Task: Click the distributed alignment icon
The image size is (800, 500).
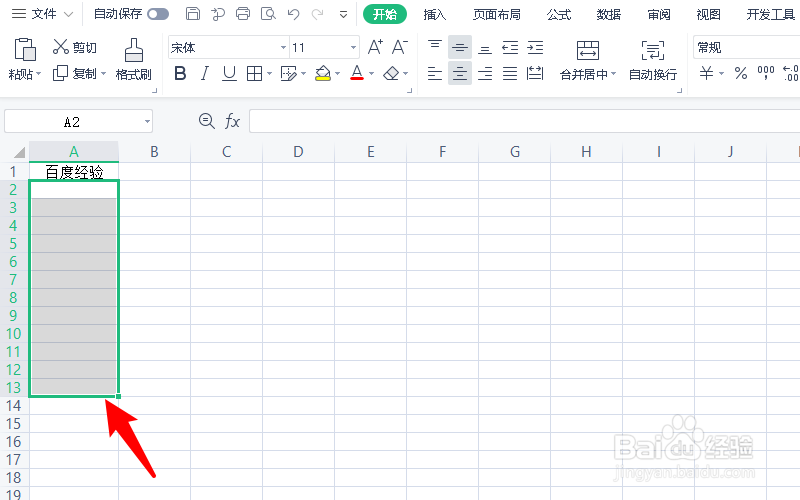Action: 535,74
